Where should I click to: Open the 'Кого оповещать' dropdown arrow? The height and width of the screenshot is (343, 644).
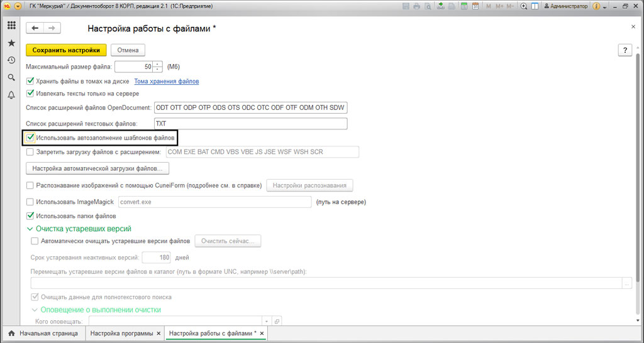click(266, 321)
